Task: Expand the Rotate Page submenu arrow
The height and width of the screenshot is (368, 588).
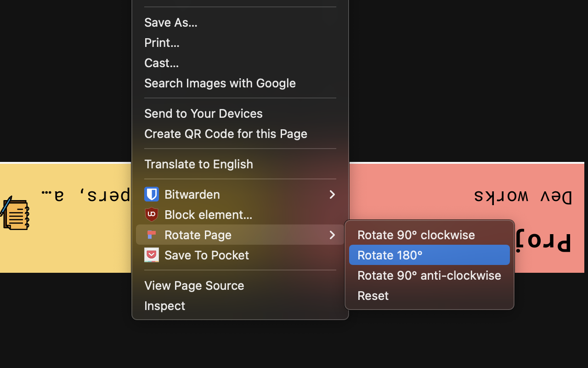Action: tap(332, 235)
